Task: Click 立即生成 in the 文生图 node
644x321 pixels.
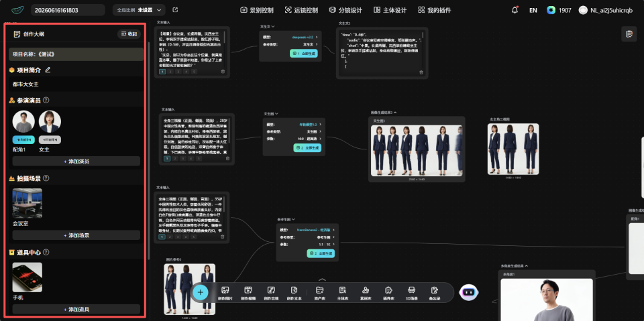Action: point(307,148)
